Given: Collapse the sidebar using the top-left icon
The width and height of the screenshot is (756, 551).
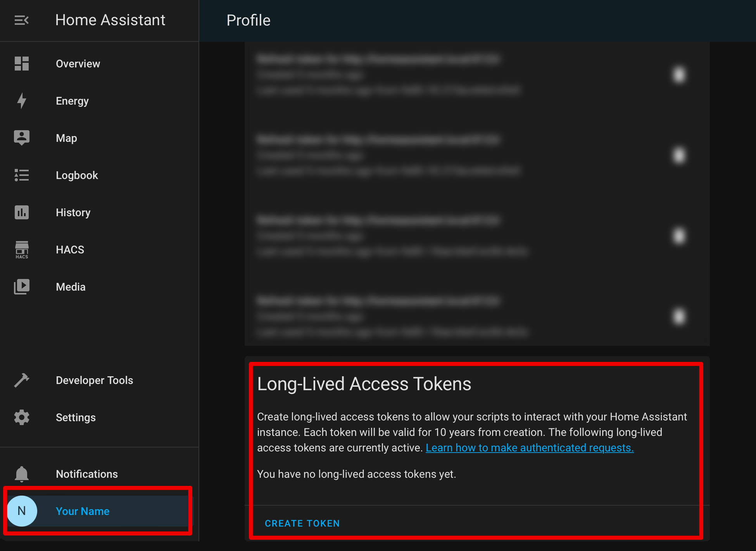Looking at the screenshot, I should tap(22, 19).
